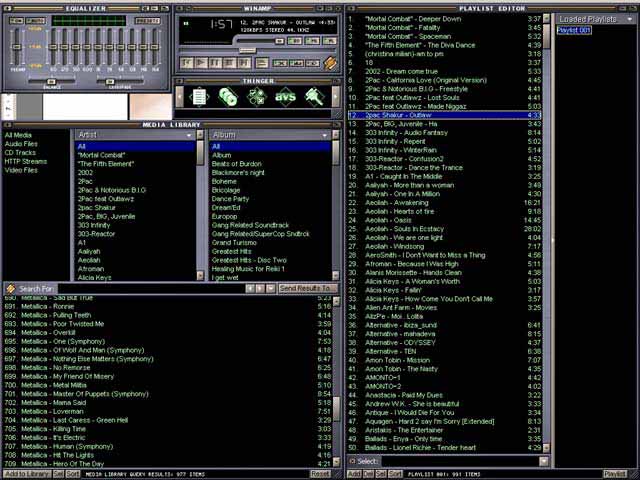
Task: Toggle the last small button right of volume slider
Action: (329, 41)
